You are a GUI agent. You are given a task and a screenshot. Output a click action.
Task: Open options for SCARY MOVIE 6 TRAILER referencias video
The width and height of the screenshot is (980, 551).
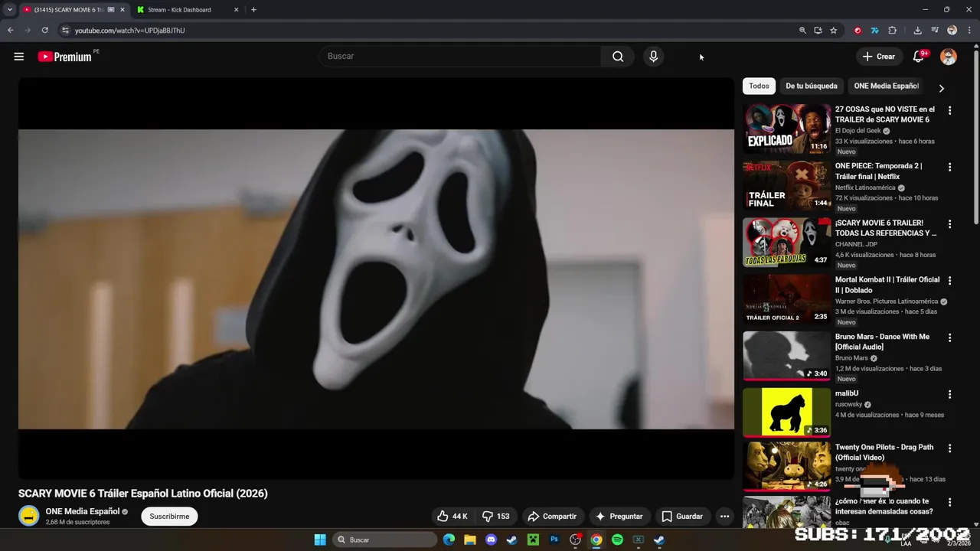pyautogui.click(x=949, y=224)
